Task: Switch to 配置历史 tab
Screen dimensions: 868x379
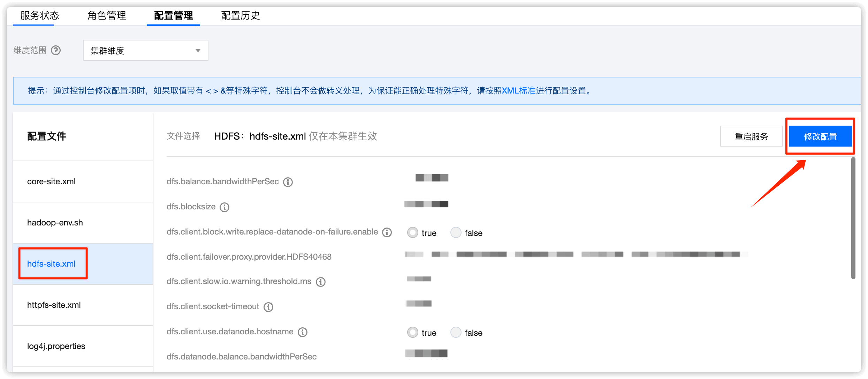Action: [241, 16]
